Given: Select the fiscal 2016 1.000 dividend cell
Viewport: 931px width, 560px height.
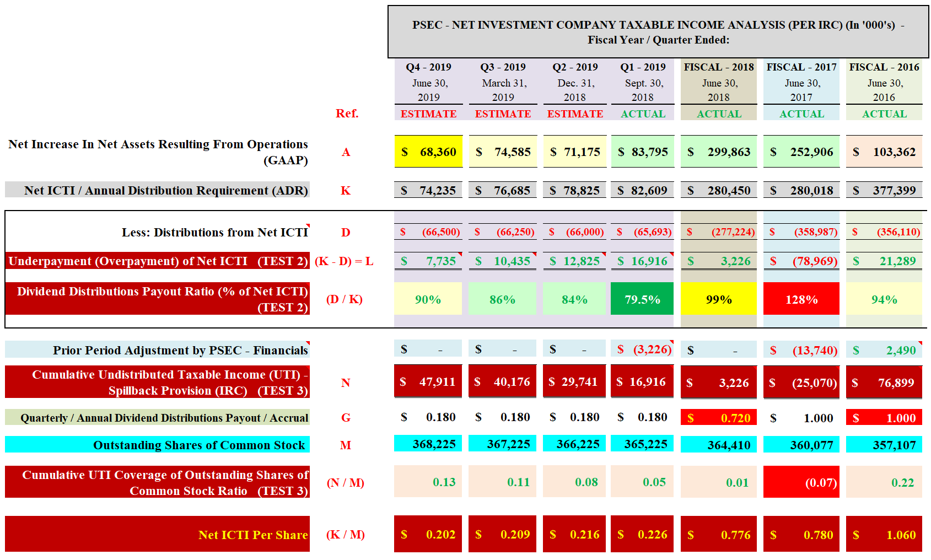Looking at the screenshot, I should [884, 417].
